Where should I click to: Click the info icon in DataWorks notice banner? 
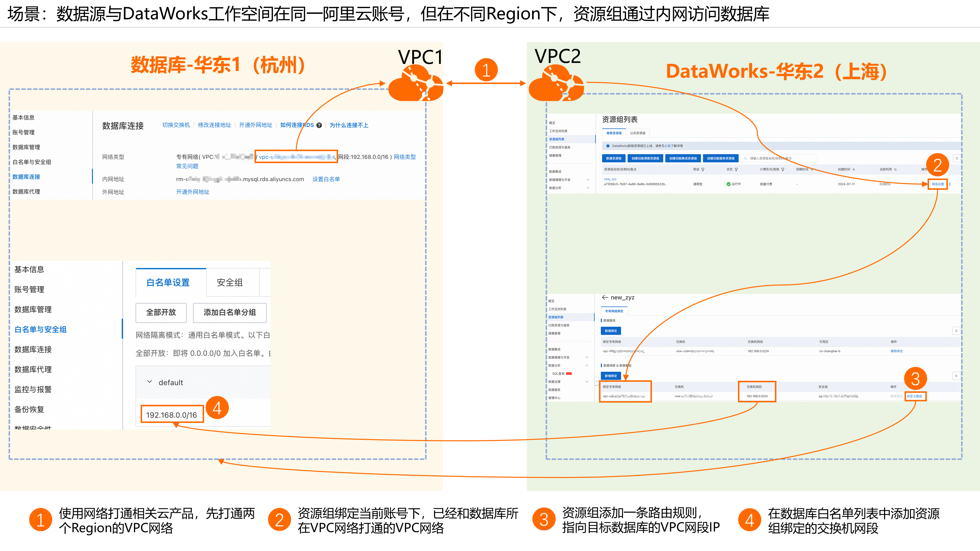click(x=608, y=146)
